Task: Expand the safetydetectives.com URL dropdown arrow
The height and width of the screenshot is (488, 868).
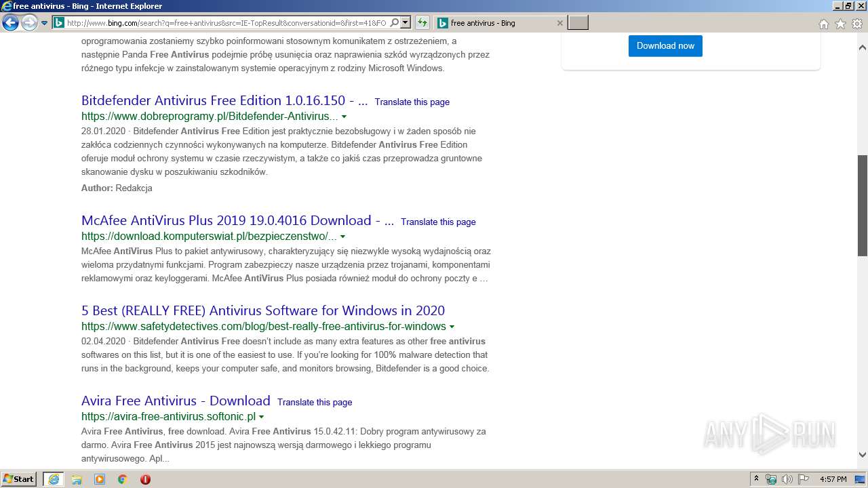Action: click(x=452, y=327)
